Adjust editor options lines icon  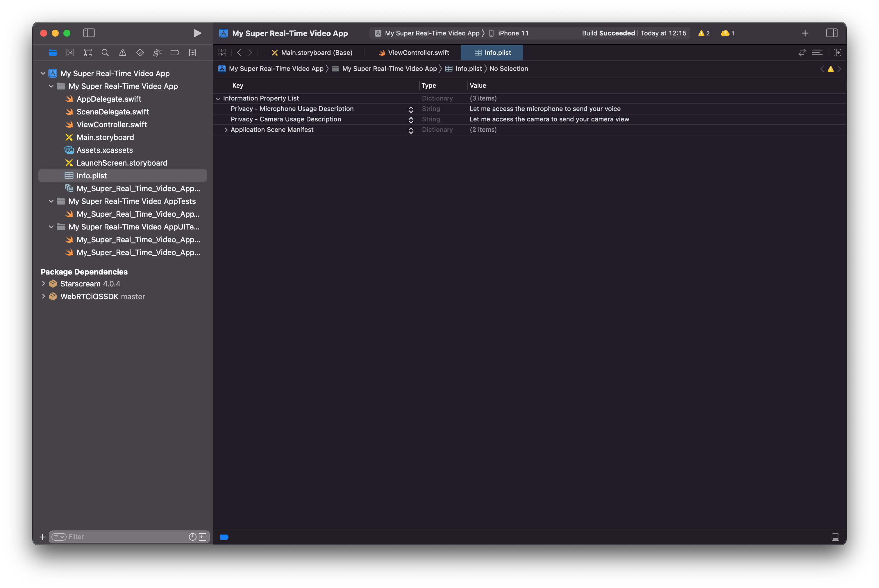(x=817, y=53)
